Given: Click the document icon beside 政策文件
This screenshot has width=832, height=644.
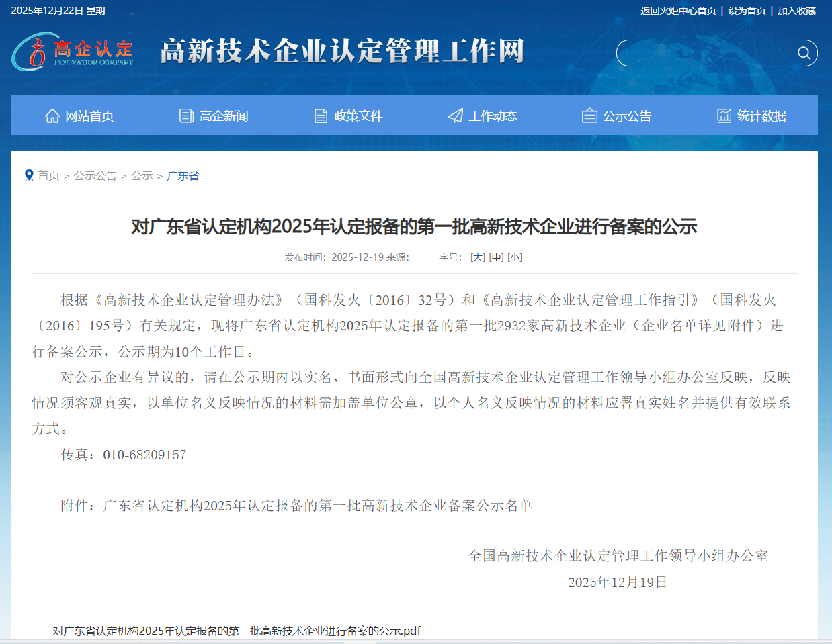Looking at the screenshot, I should [321, 116].
